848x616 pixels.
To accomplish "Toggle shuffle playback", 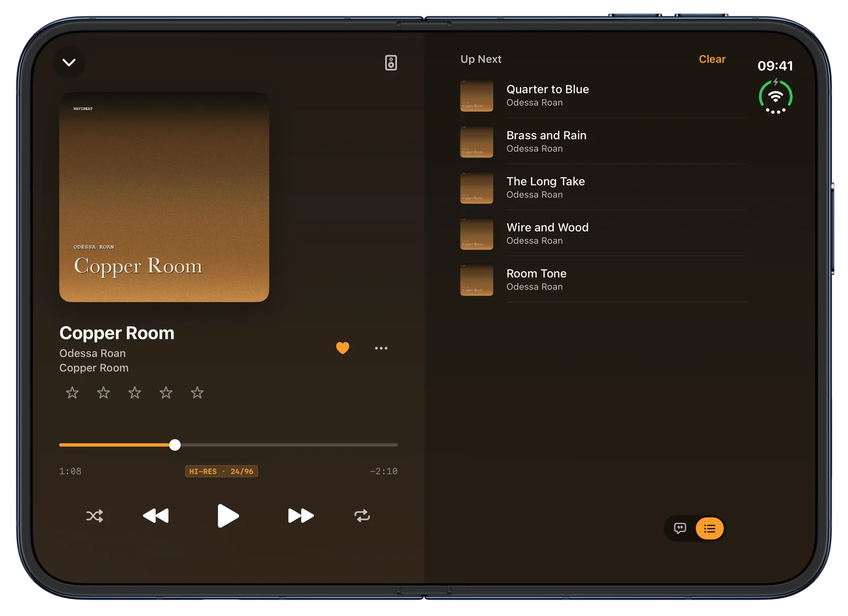I will pyautogui.click(x=95, y=516).
